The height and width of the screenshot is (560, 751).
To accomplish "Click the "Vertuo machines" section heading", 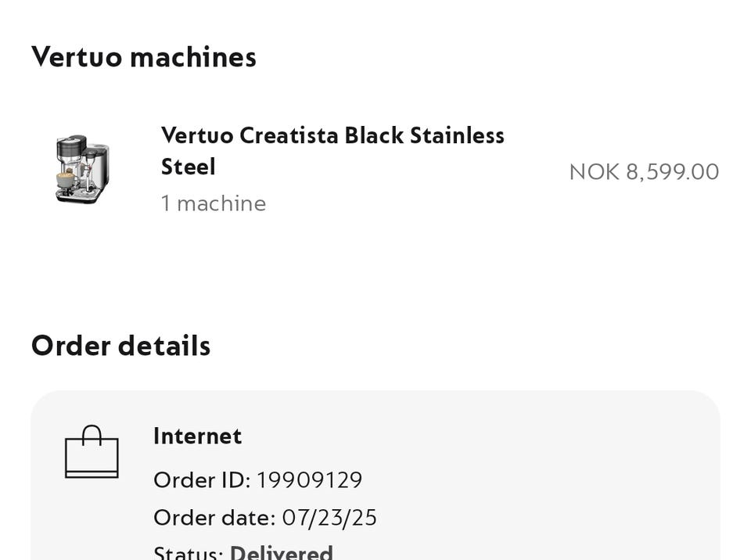I will click(x=144, y=57).
